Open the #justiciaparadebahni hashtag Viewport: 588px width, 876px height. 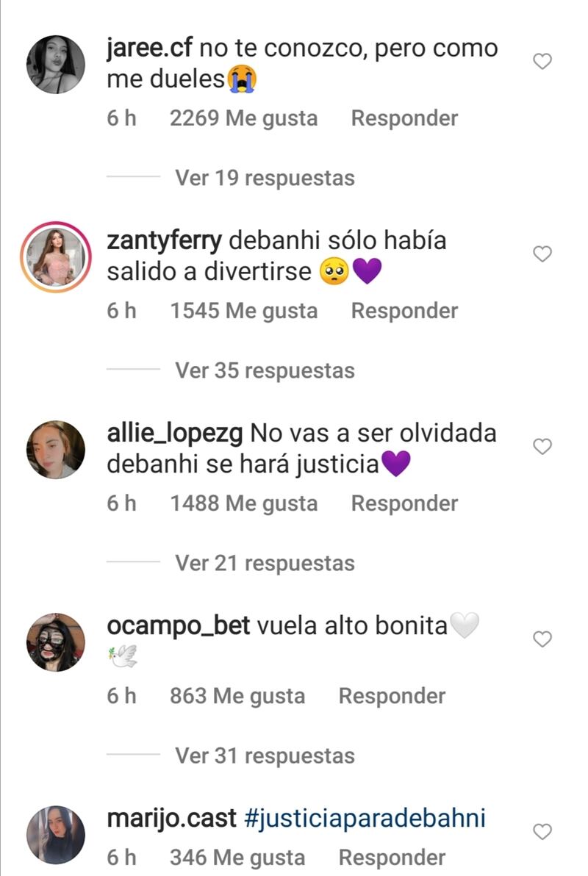[365, 819]
